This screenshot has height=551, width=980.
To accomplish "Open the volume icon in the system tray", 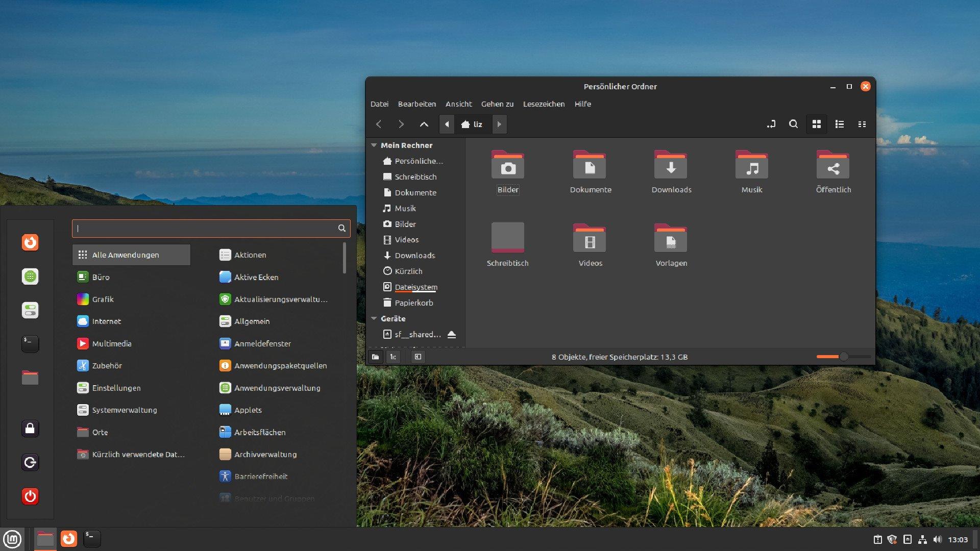I will click(937, 538).
